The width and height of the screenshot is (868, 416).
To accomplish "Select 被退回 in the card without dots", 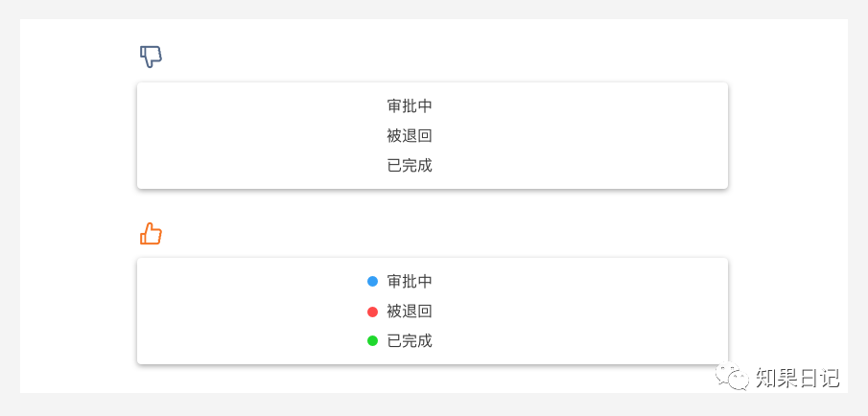I will click(410, 136).
